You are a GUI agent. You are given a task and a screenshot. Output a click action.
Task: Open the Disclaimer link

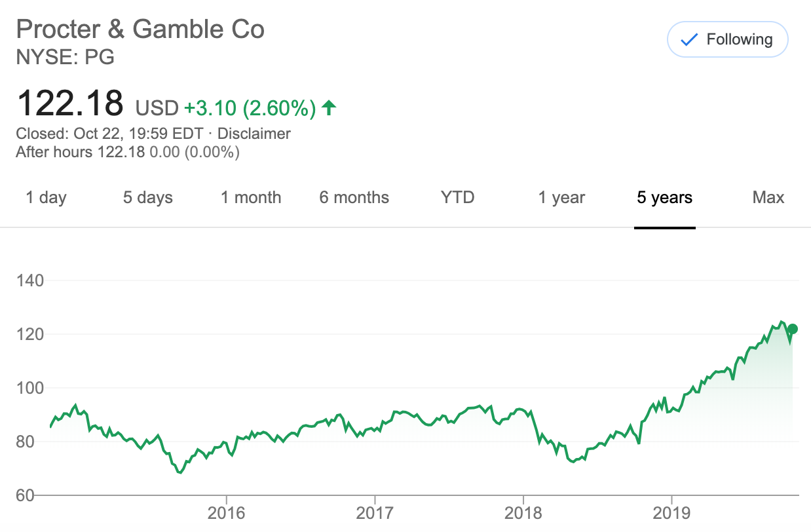click(254, 134)
